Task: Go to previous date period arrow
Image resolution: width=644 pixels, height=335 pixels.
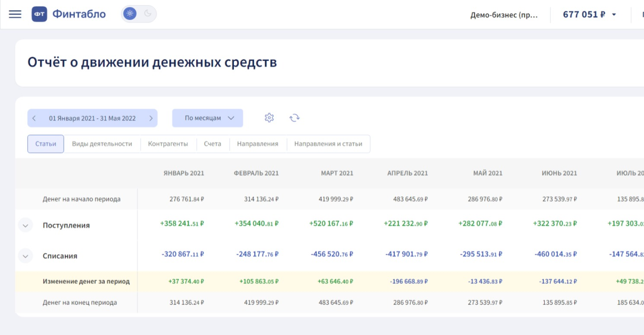Action: (34, 118)
